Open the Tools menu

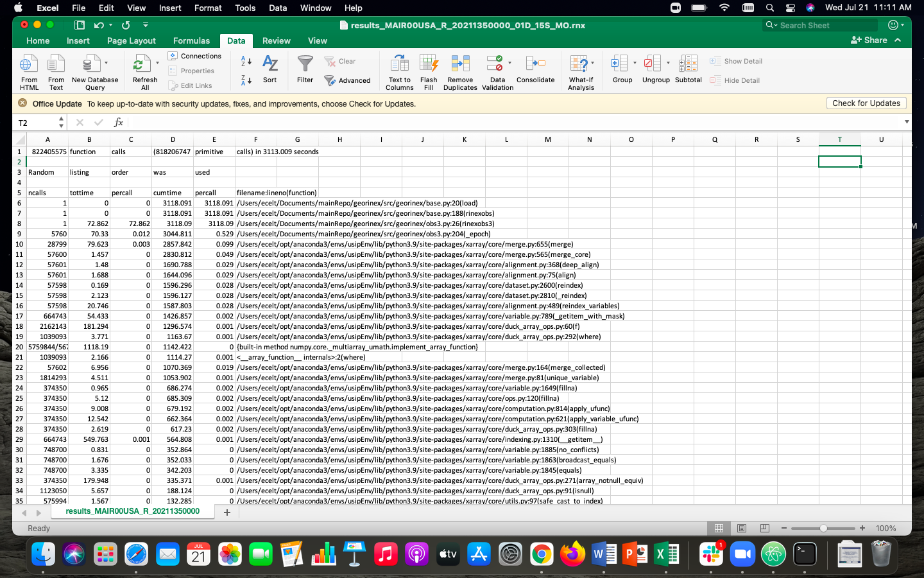coord(245,8)
